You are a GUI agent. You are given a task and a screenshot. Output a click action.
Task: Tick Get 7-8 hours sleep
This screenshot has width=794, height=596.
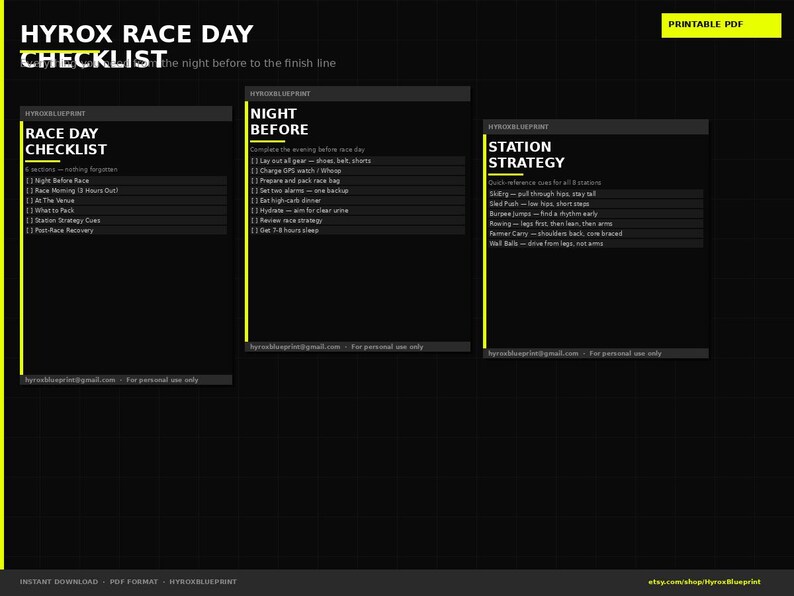tap(358, 230)
